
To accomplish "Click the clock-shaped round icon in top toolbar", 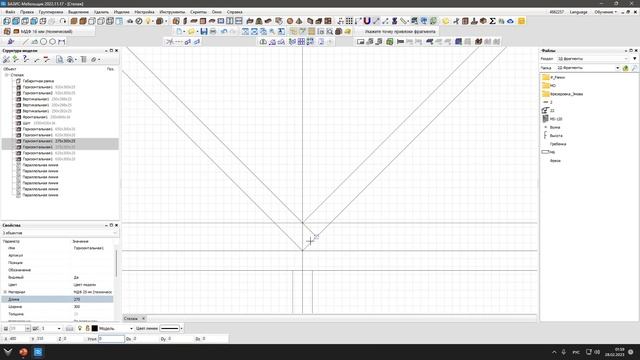I will (x=139, y=21).
